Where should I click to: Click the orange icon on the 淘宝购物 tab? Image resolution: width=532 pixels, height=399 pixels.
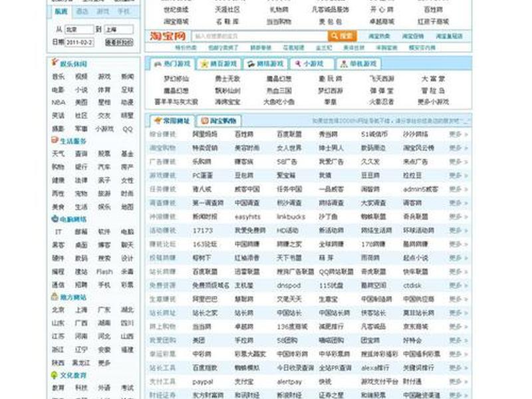pos(205,121)
